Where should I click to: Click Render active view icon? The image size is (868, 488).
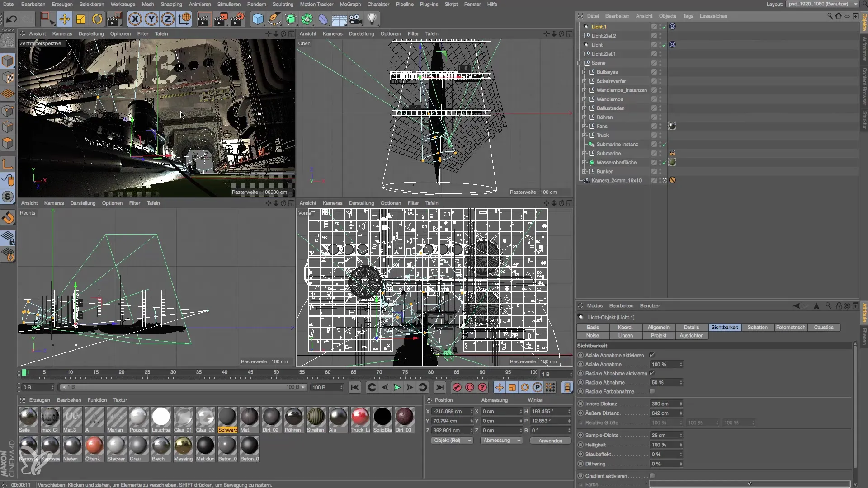coord(204,19)
